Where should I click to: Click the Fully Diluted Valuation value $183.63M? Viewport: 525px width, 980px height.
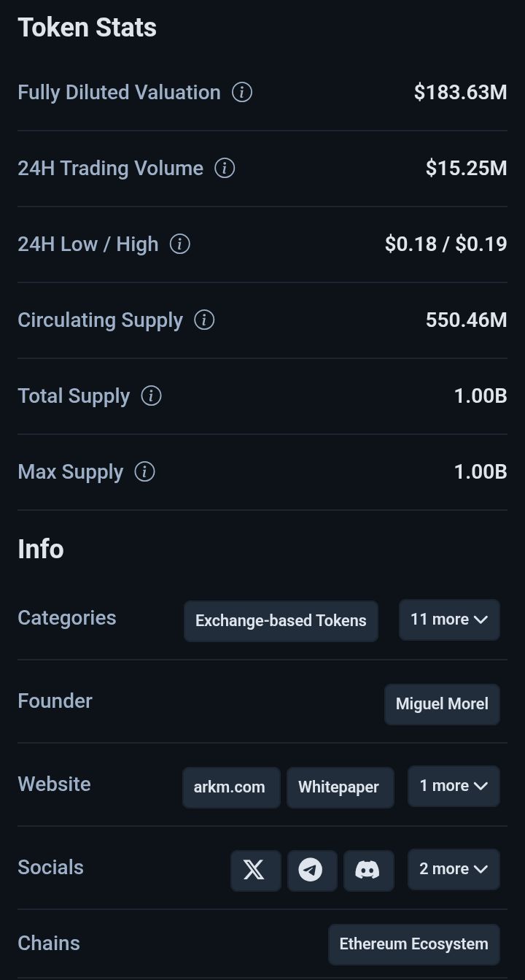coord(460,93)
